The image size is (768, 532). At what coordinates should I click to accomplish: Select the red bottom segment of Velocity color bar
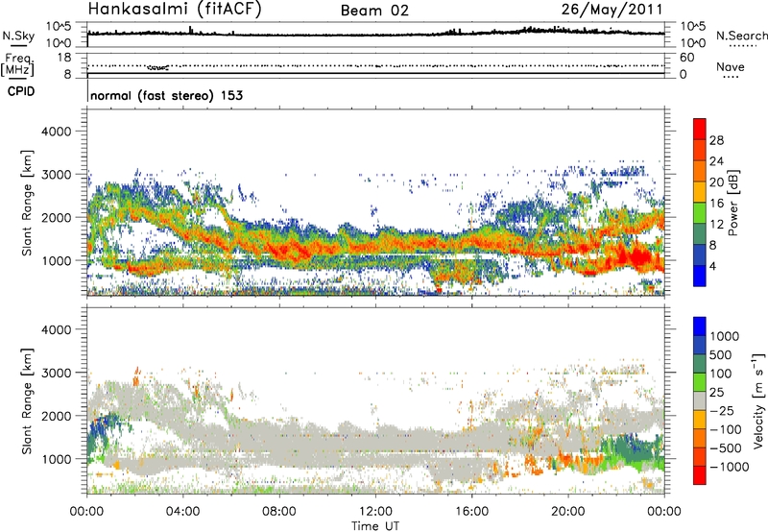[700, 475]
